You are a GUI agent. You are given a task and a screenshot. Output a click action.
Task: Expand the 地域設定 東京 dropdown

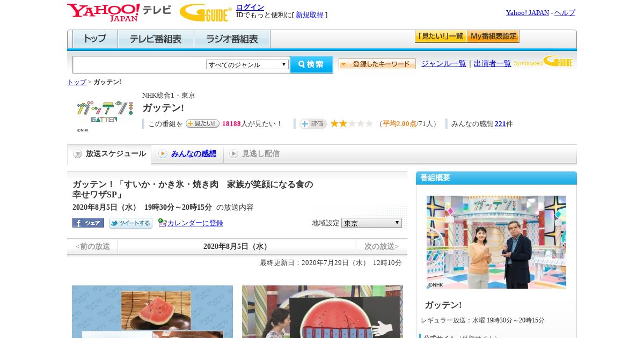(x=371, y=223)
